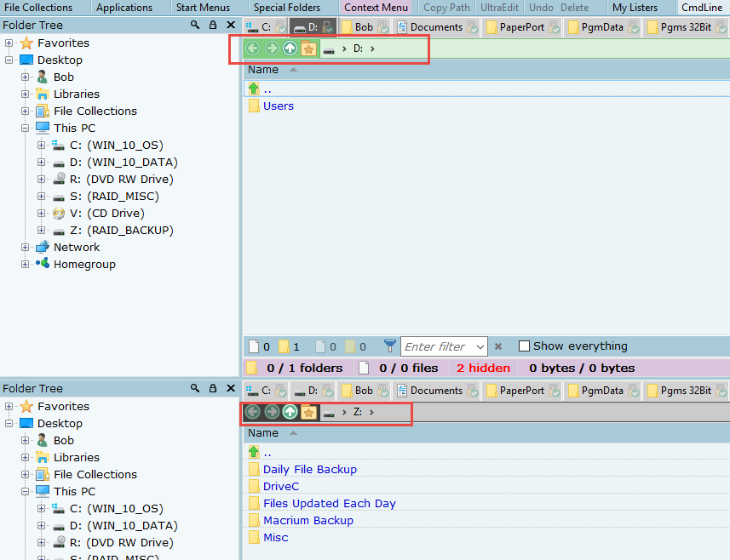Expand Libraries in the upper Folder Tree

click(26, 94)
